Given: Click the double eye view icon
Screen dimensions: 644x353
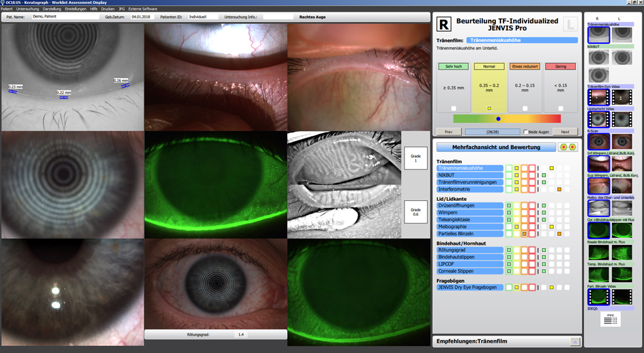Looking at the screenshot, I should (x=568, y=148).
